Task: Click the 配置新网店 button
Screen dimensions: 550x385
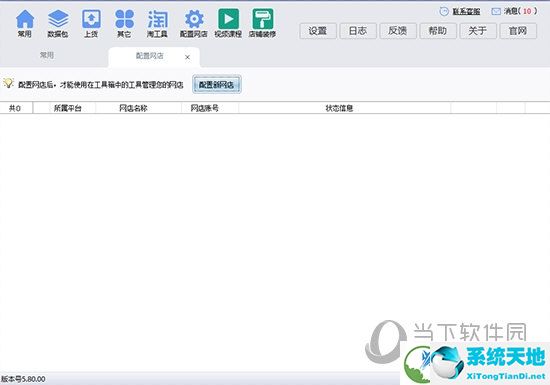Action: 216,85
